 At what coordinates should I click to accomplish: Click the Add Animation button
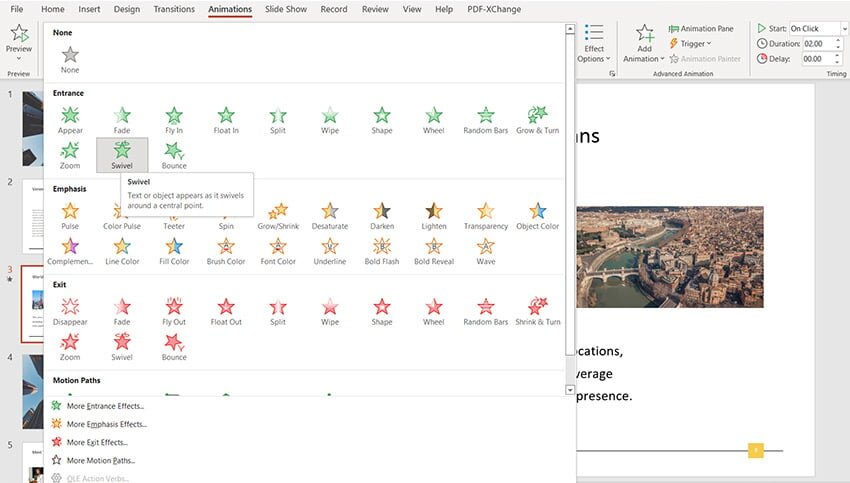click(644, 45)
